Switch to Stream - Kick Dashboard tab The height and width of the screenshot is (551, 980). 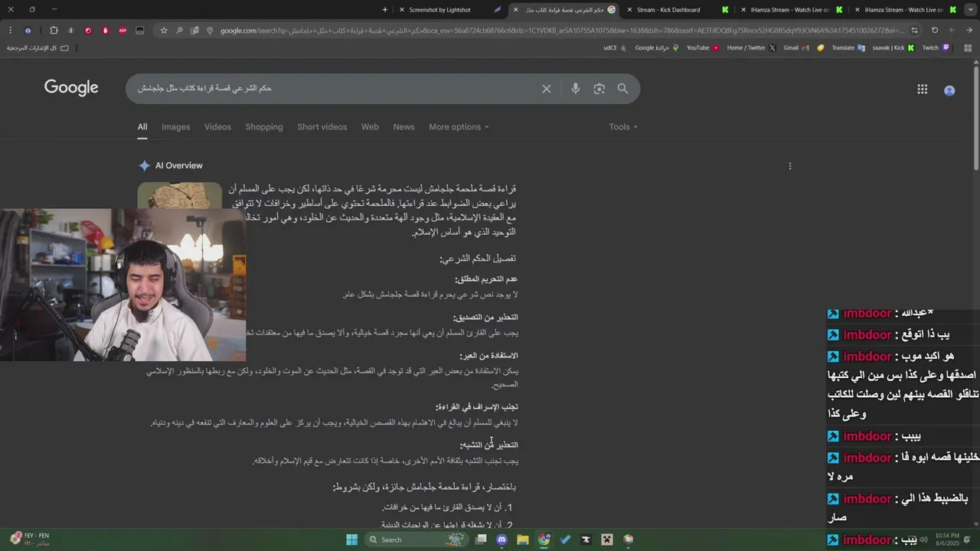pyautogui.click(x=678, y=10)
